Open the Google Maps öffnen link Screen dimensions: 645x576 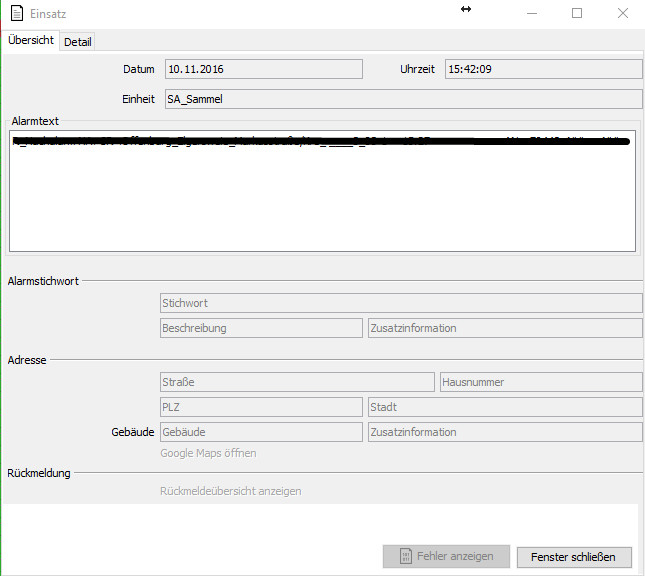click(x=208, y=453)
